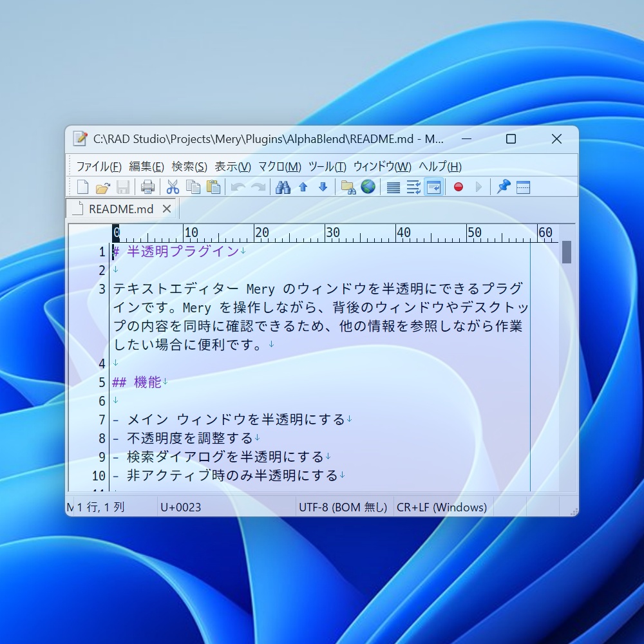Close the README.md tab
This screenshot has height=644, width=644.
pos(166,209)
